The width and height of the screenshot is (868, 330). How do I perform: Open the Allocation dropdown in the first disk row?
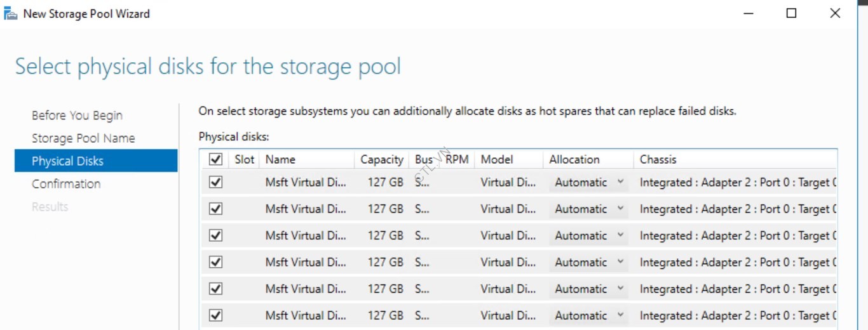pos(589,182)
